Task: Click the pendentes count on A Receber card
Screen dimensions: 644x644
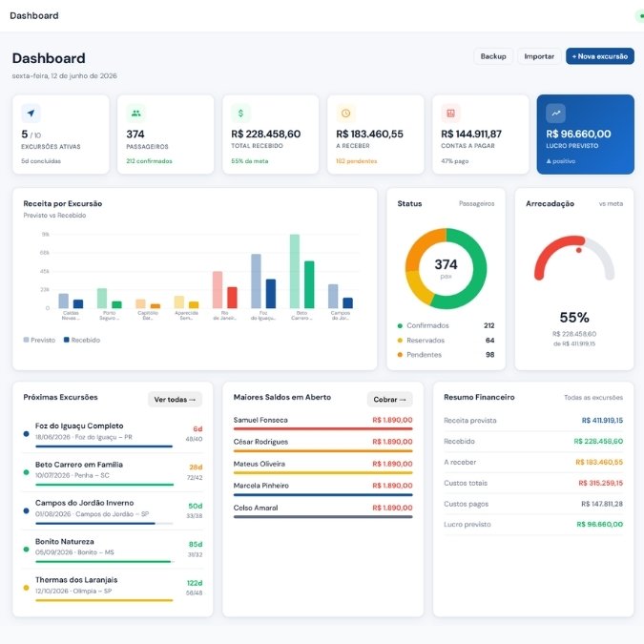Action: (357, 161)
